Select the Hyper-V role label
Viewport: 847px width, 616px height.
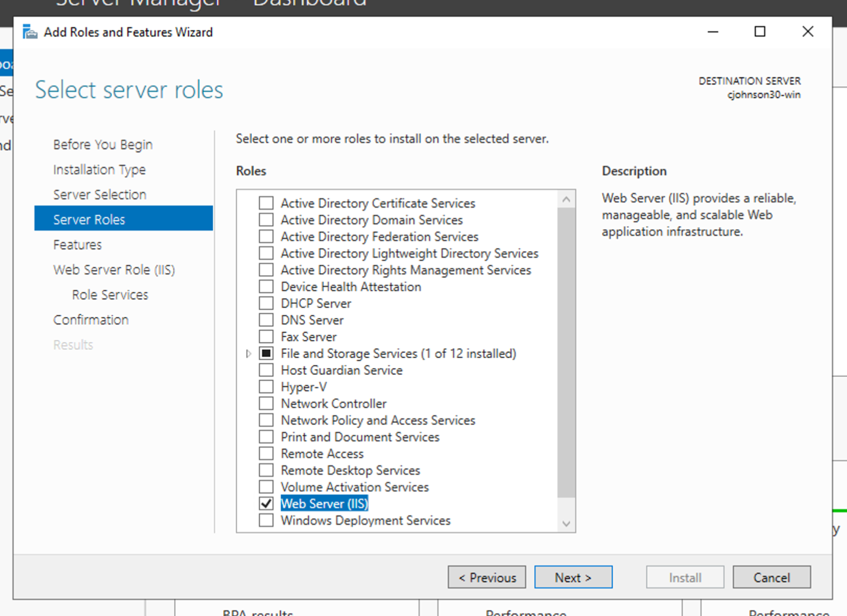pyautogui.click(x=304, y=387)
